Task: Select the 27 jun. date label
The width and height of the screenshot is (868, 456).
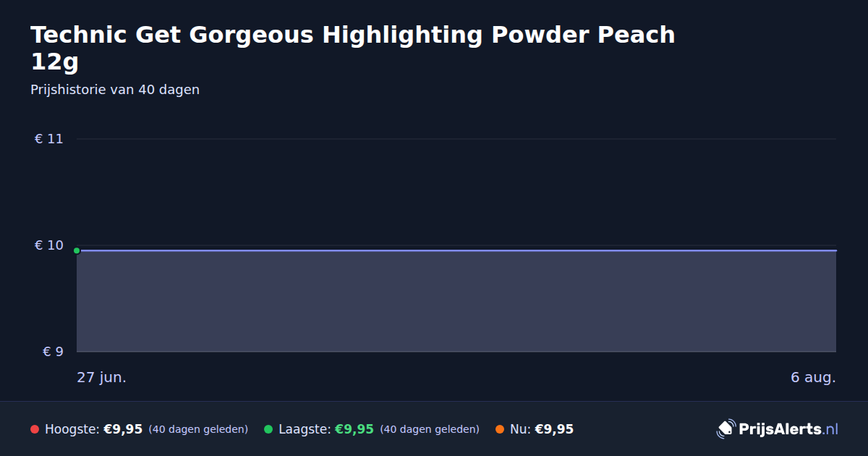Action: click(x=102, y=378)
